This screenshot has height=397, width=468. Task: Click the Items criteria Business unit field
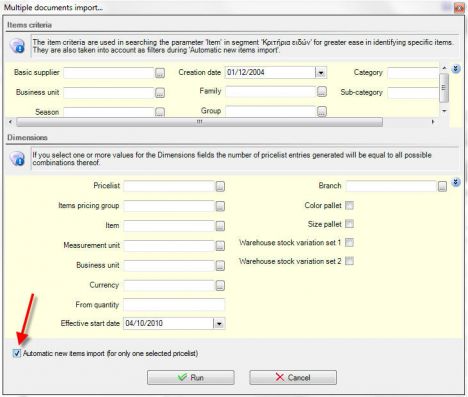[x=109, y=93]
